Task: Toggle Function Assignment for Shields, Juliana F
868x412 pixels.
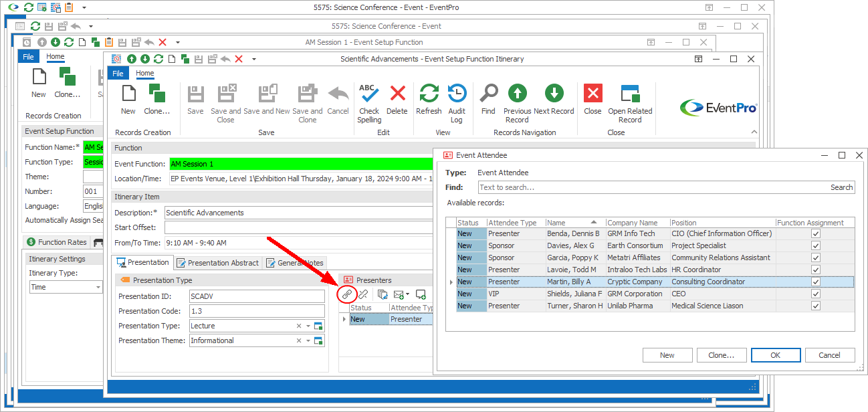Action: pyautogui.click(x=815, y=294)
